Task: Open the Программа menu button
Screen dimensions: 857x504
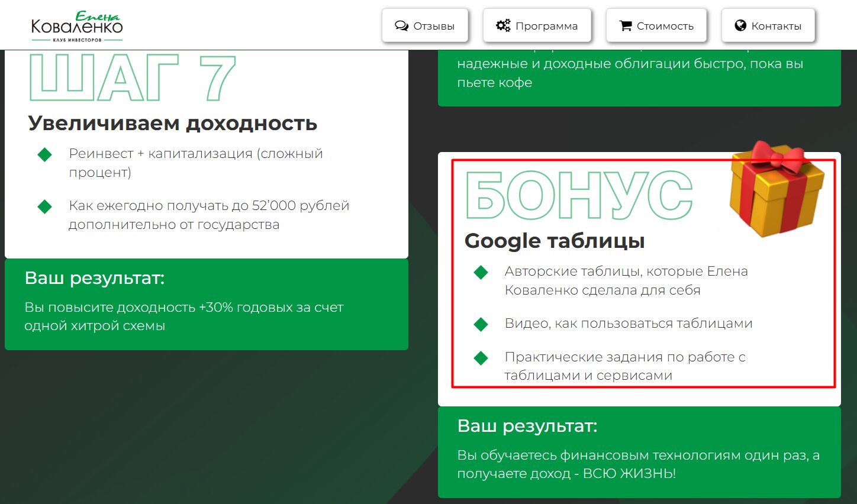Action: [537, 25]
